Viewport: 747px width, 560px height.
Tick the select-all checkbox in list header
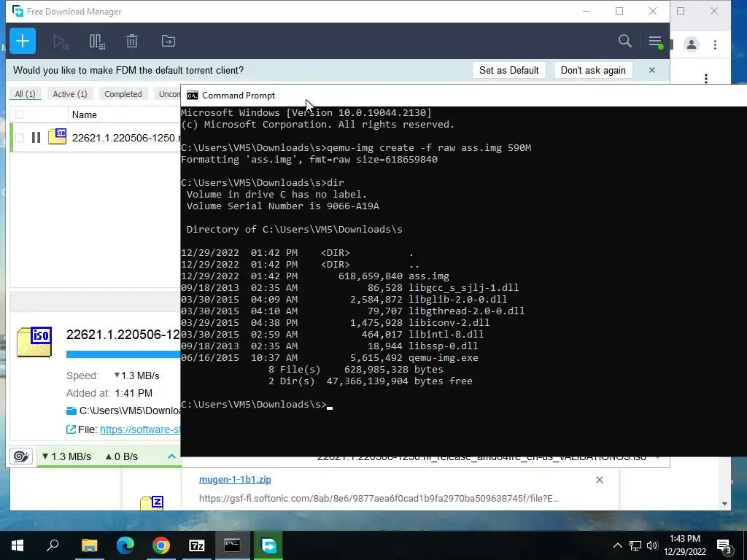20,114
